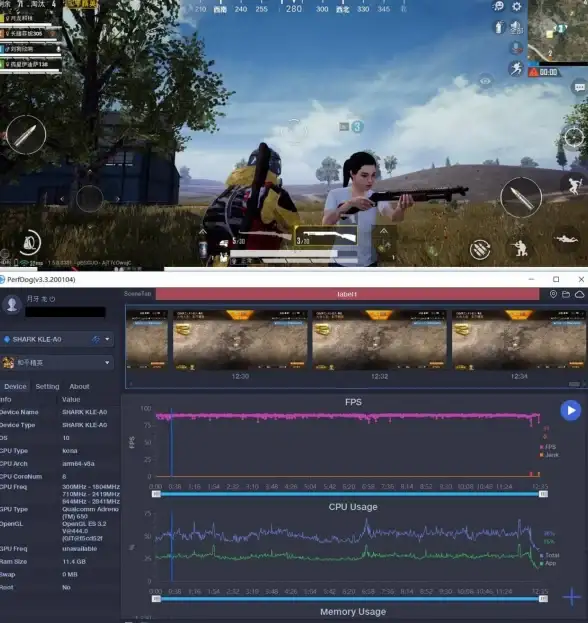Viewport: 588px width, 623px height.
Task: Click the Memory Usage chart title
Action: [x=353, y=612]
